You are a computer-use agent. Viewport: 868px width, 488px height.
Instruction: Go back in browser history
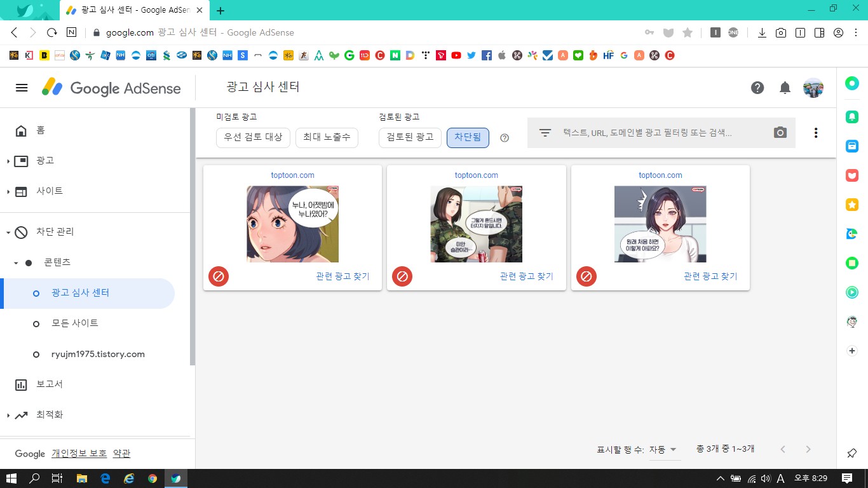pos(14,32)
